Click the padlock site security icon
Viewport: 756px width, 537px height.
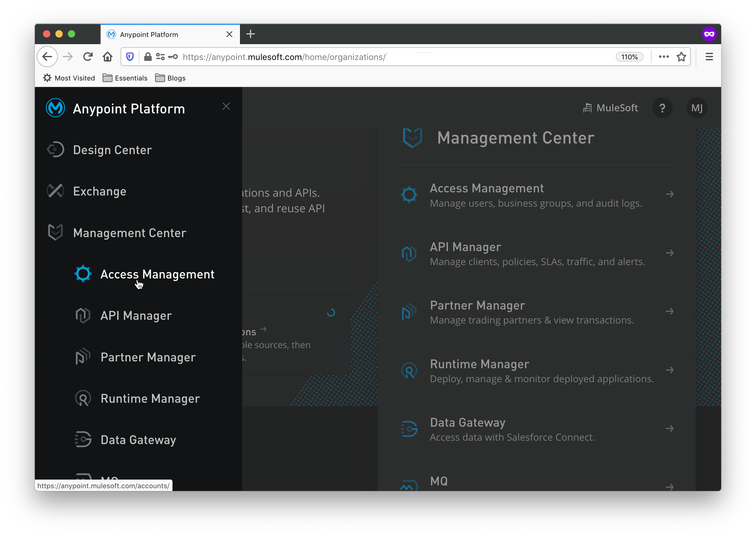point(148,57)
